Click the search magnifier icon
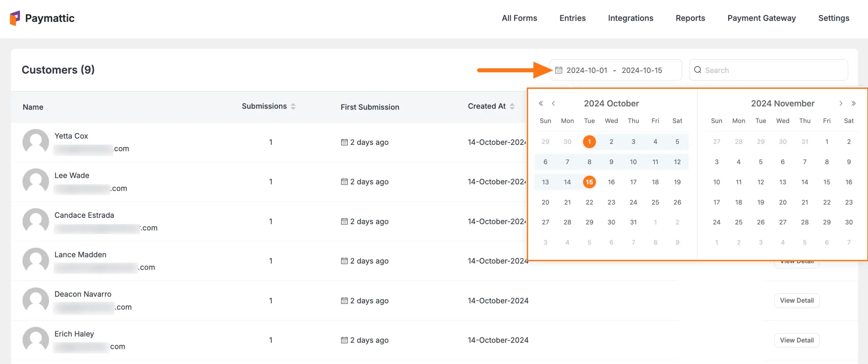This screenshot has height=364, width=868. 697,70
